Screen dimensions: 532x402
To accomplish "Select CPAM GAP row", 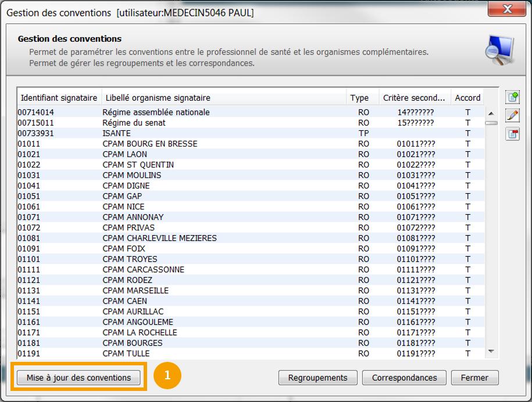I will (x=251, y=196).
